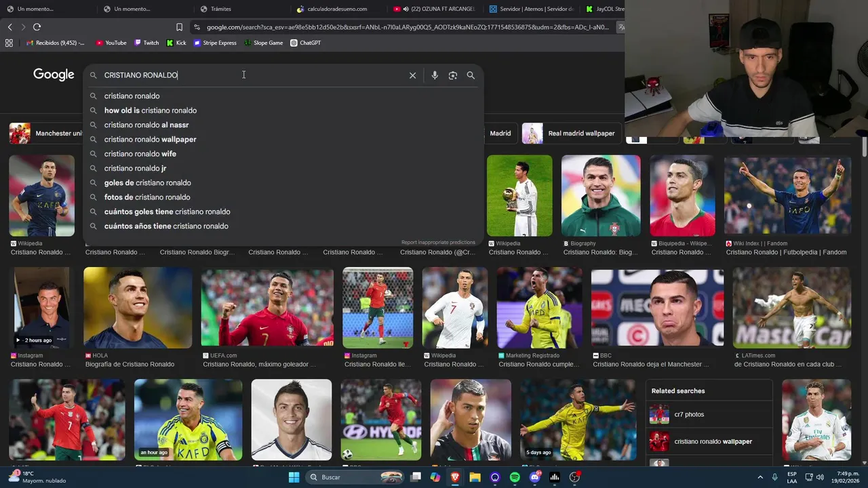Pick 'goles de cristiano ronaldo' suggestion
The image size is (868, 488).
tap(283, 182)
